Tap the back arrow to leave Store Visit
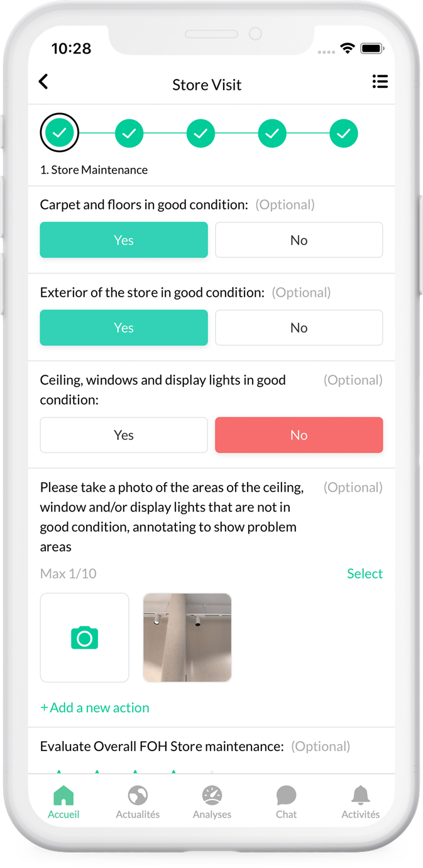 (x=43, y=82)
